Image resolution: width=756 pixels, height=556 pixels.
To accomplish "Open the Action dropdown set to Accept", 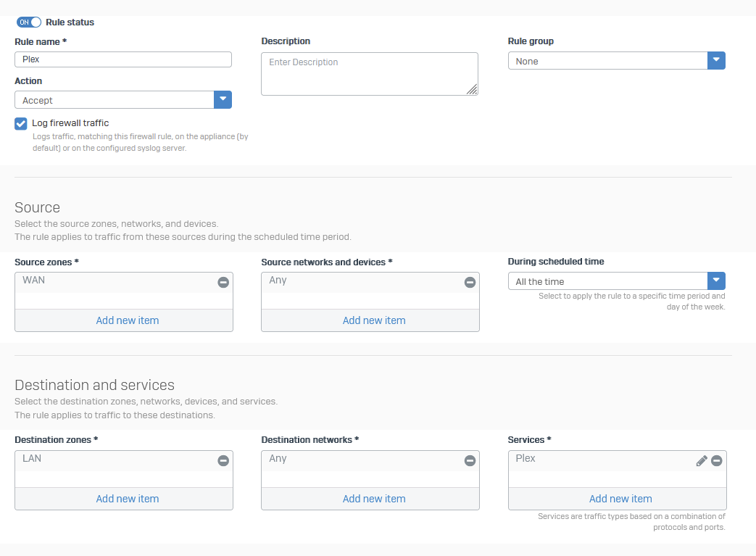I will pyautogui.click(x=123, y=100).
